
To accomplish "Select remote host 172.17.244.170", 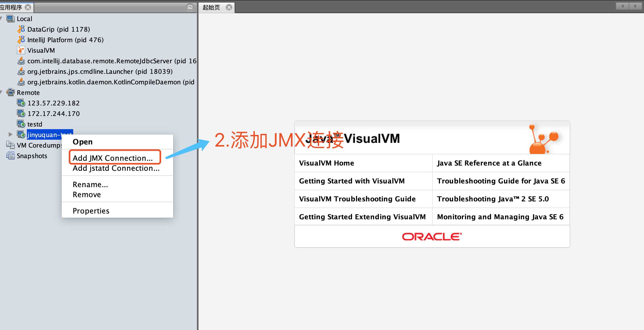I will (x=53, y=114).
